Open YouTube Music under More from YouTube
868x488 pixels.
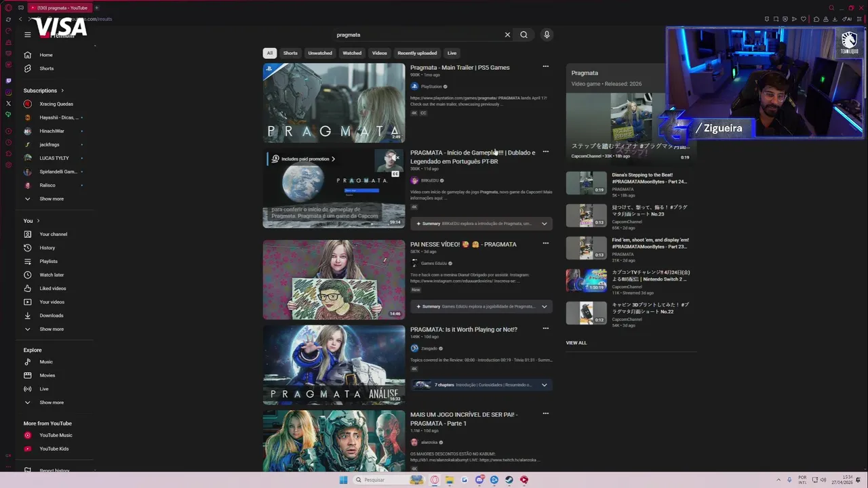point(55,435)
